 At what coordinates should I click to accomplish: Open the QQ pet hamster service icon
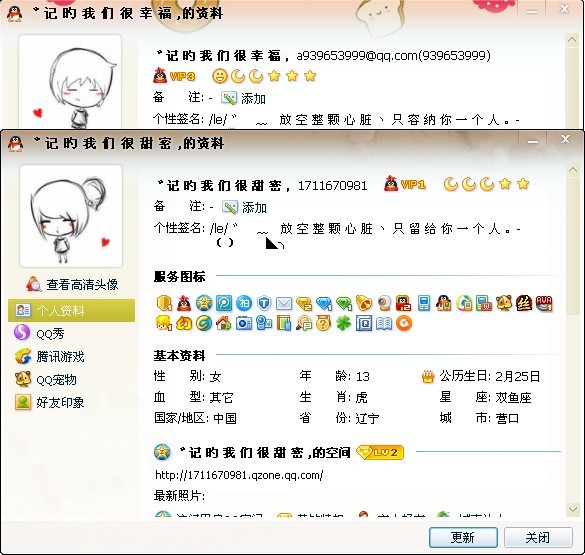click(x=504, y=303)
